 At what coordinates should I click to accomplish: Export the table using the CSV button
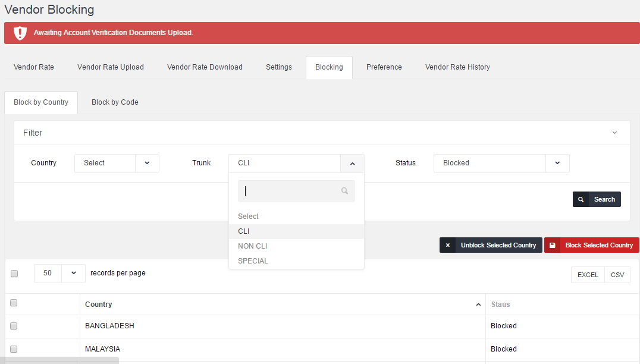click(617, 275)
